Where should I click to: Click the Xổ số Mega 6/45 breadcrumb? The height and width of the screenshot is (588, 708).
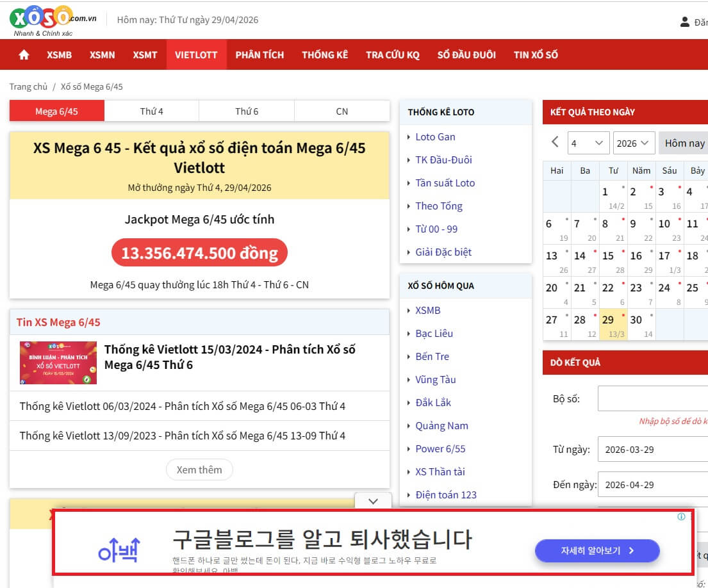pyautogui.click(x=92, y=86)
